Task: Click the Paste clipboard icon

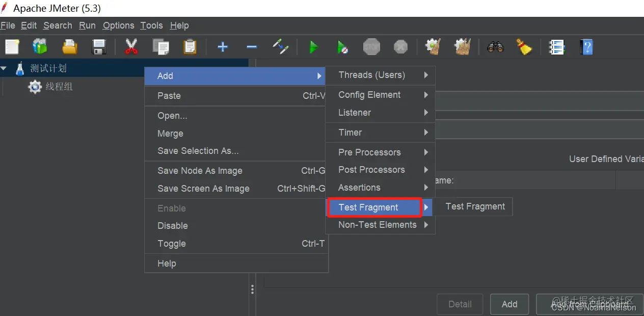Action: (x=190, y=47)
